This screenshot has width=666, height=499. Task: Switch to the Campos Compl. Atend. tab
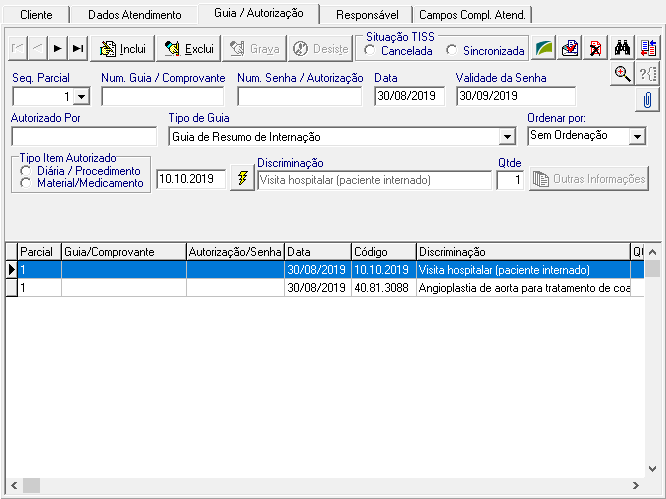coord(472,15)
